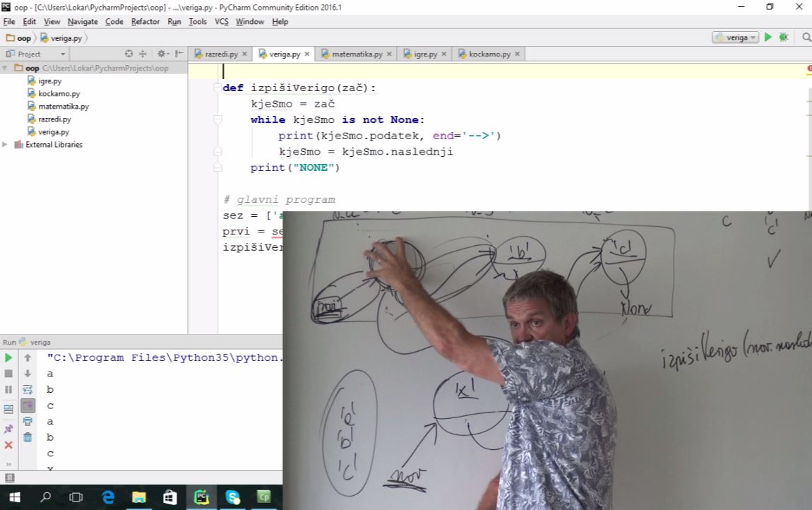Run veriga with the green toolbar arrow
This screenshot has height=510, width=812.
click(768, 37)
